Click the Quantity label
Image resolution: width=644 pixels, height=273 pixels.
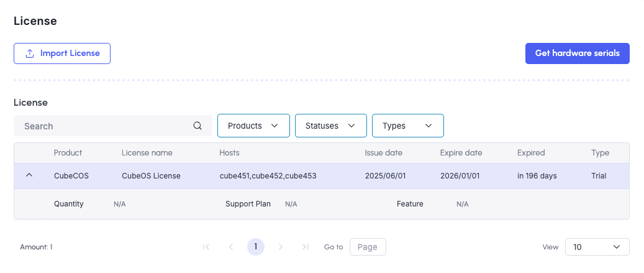coord(68,204)
